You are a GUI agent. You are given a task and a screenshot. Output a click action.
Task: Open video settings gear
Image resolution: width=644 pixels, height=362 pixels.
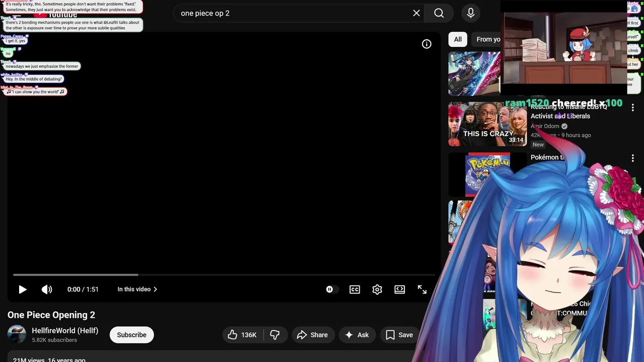[377, 290]
